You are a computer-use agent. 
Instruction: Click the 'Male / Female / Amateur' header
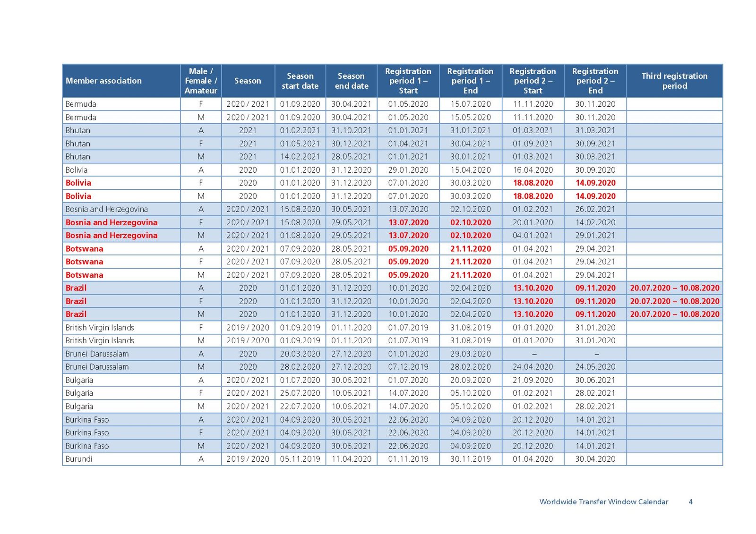click(x=201, y=81)
